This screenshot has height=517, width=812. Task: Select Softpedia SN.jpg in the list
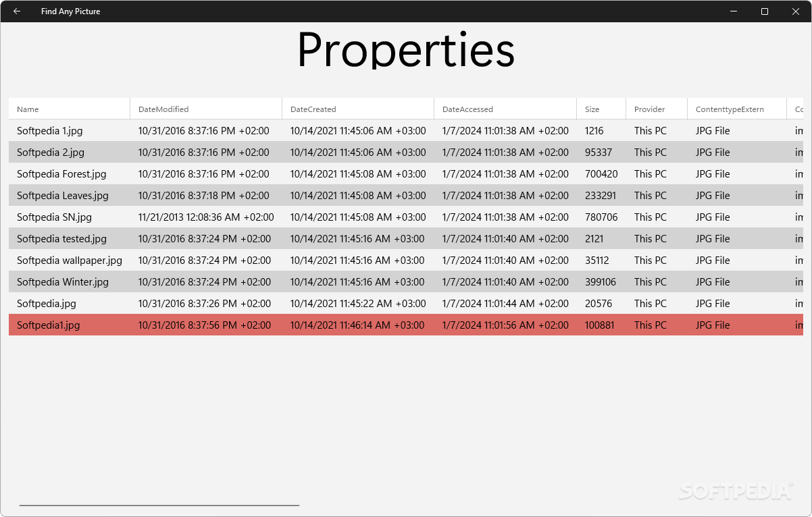[54, 217]
